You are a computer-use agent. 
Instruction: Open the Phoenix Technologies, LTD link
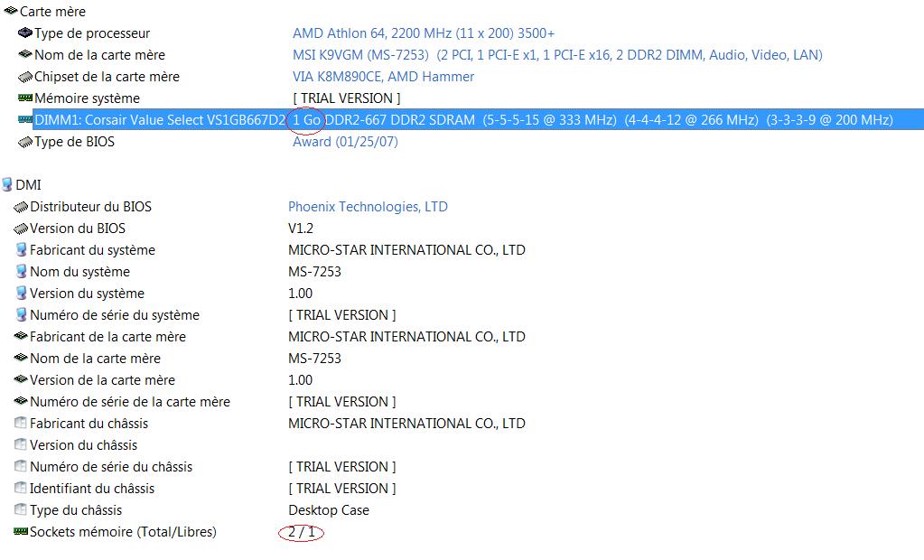(368, 207)
